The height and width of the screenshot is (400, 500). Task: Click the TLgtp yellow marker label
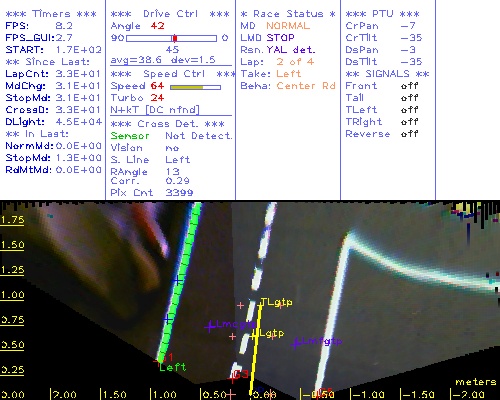pyautogui.click(x=276, y=302)
